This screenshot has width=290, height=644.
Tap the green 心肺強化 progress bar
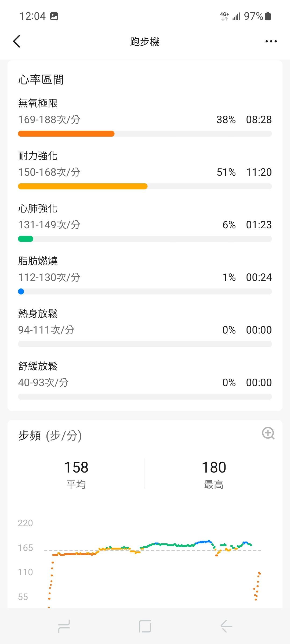[26, 239]
